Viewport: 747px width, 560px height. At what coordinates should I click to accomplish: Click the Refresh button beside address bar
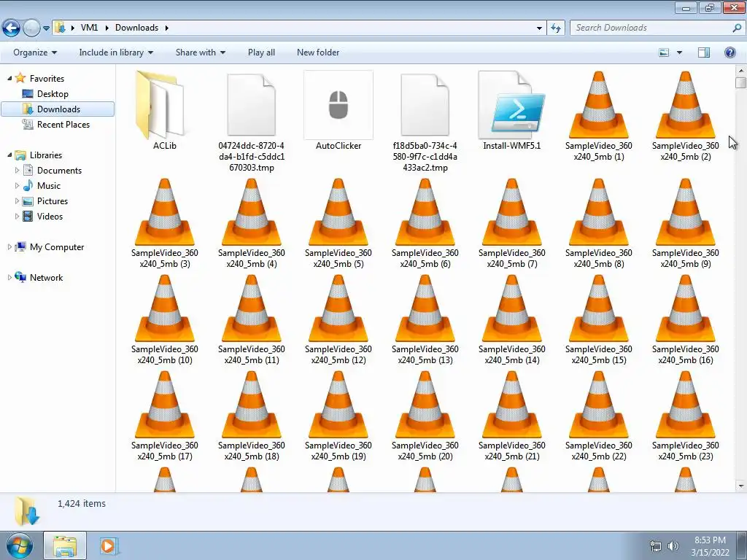(x=555, y=28)
